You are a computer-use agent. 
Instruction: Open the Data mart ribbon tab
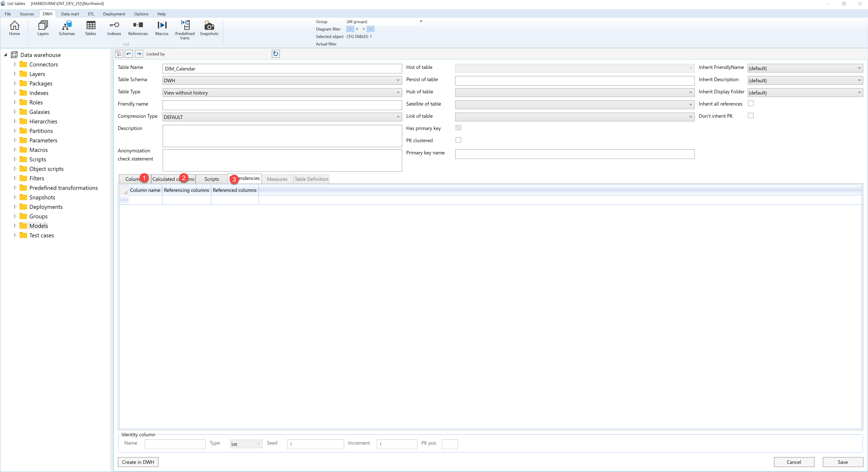click(70, 14)
